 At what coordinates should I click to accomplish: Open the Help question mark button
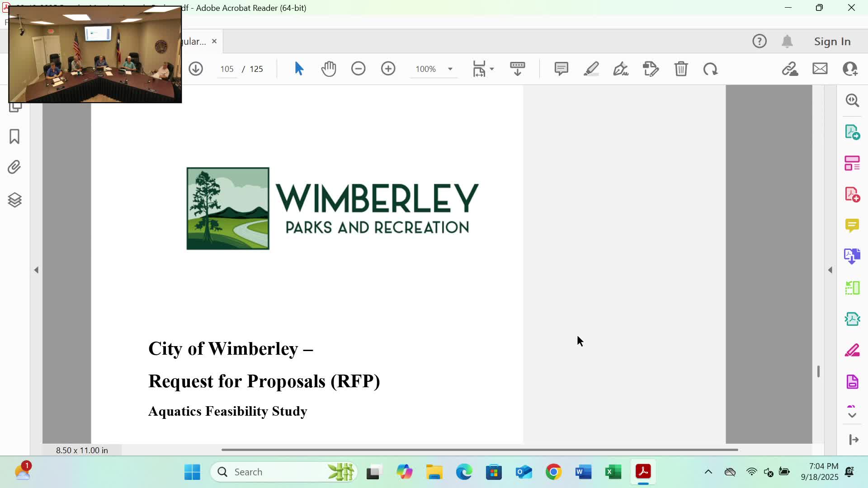click(x=759, y=41)
